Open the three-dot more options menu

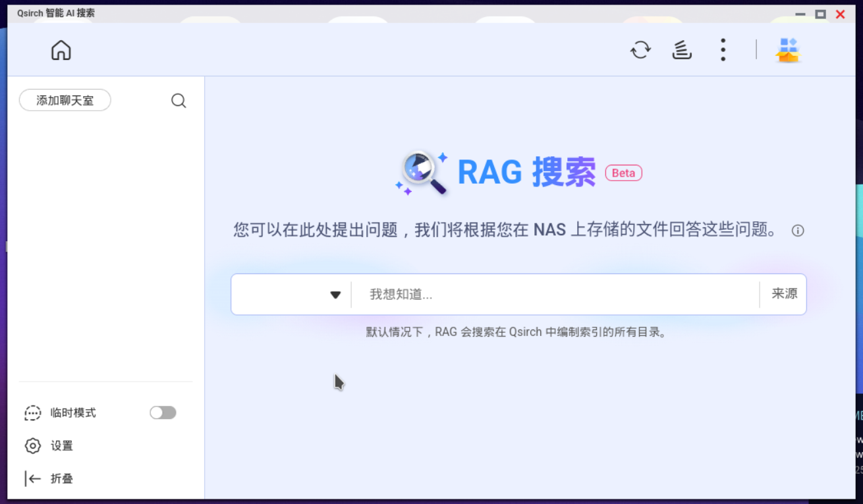pyautogui.click(x=723, y=50)
